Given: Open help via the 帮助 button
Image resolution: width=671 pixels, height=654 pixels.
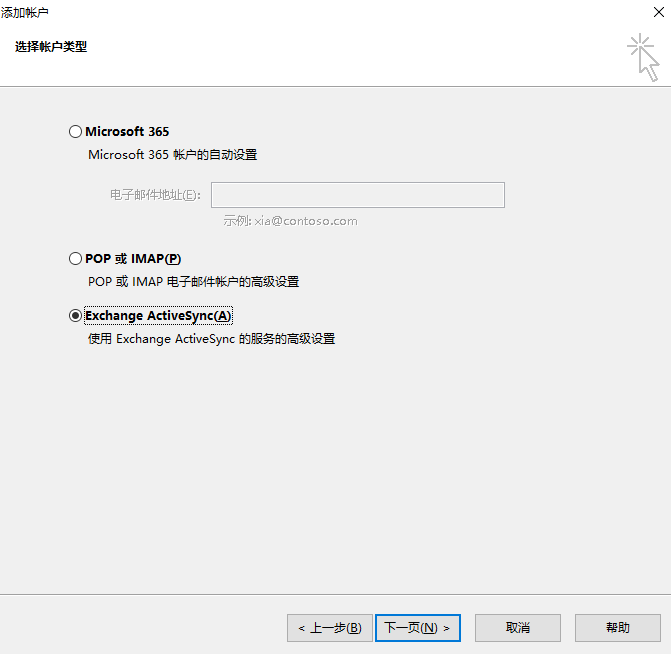Looking at the screenshot, I should [x=617, y=628].
